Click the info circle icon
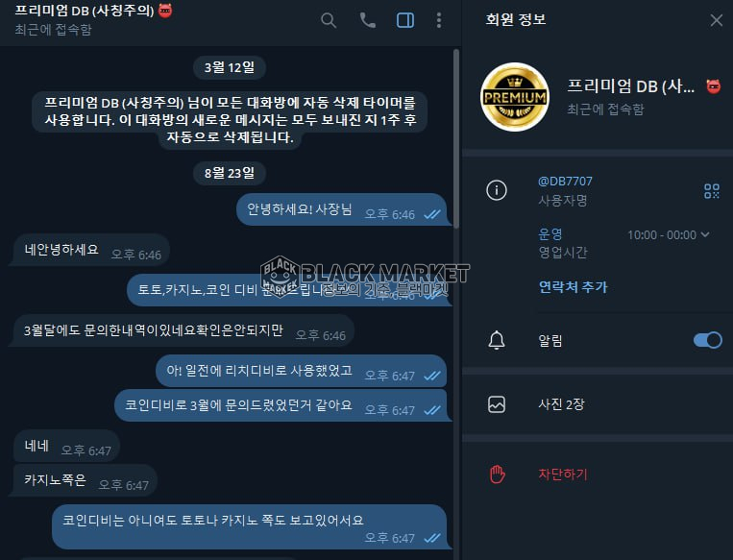This screenshot has width=733, height=560. pyautogui.click(x=497, y=190)
